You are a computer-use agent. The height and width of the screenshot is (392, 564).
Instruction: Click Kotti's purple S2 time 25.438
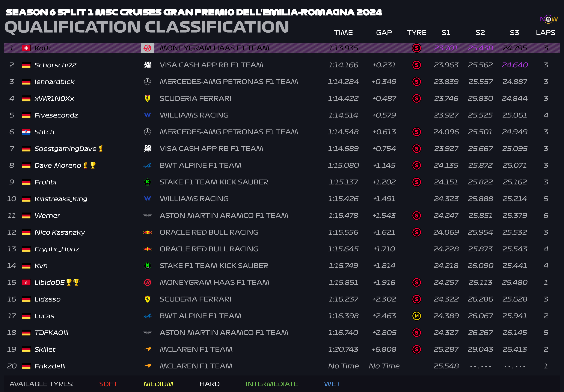[x=480, y=48]
